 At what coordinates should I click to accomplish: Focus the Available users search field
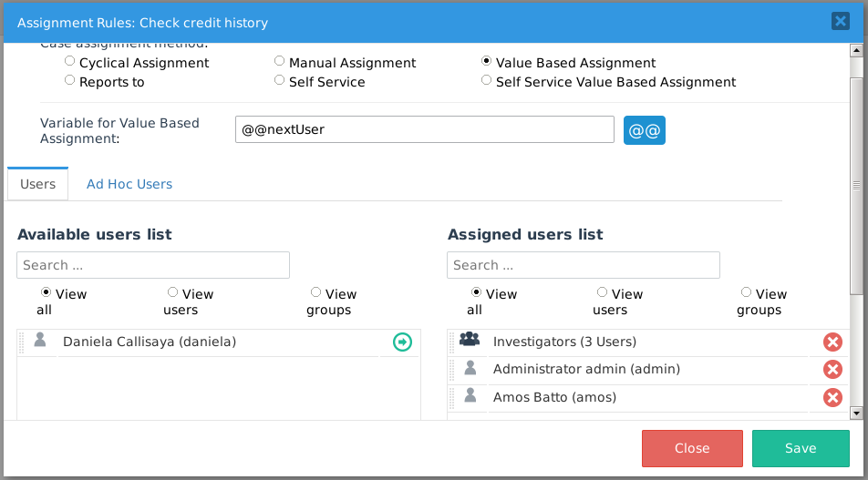click(x=153, y=265)
